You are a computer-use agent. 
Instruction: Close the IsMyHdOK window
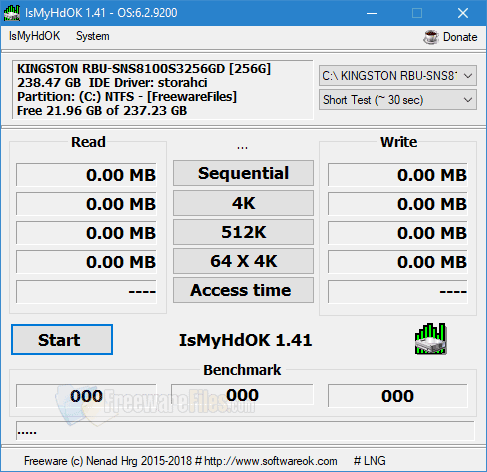(x=463, y=13)
